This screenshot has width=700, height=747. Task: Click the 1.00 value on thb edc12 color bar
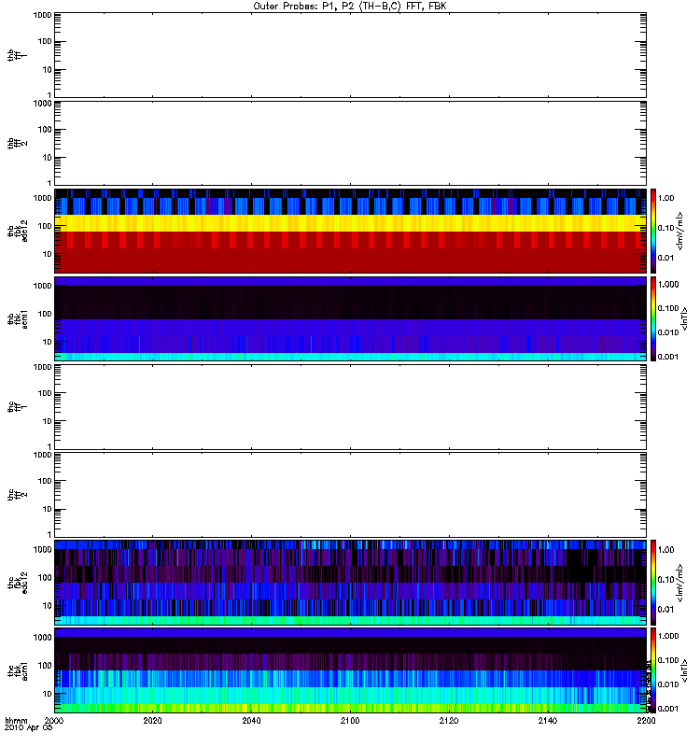666,198
